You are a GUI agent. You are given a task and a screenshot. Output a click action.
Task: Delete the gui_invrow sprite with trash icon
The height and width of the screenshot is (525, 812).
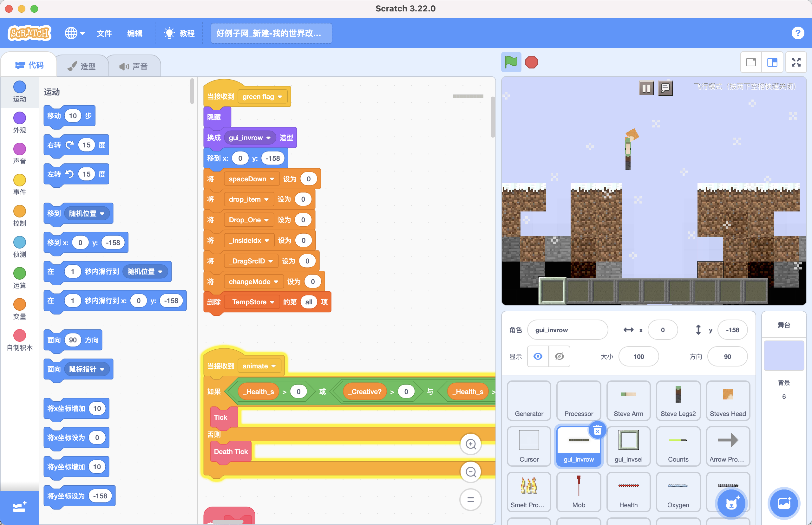pos(598,431)
